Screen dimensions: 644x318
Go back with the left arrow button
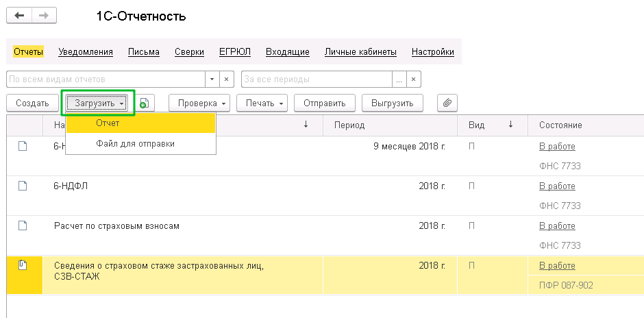tap(19, 16)
